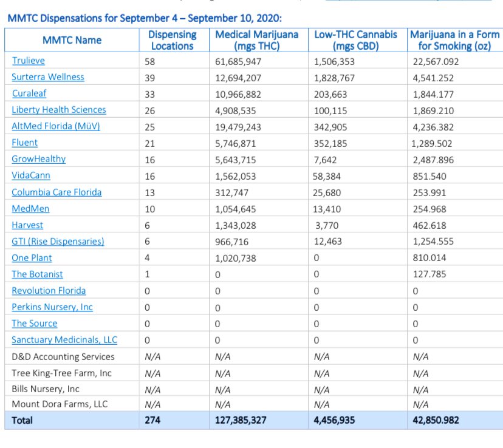The width and height of the screenshot is (503, 448).
Task: Open the Fluent link
Action: tap(25, 143)
